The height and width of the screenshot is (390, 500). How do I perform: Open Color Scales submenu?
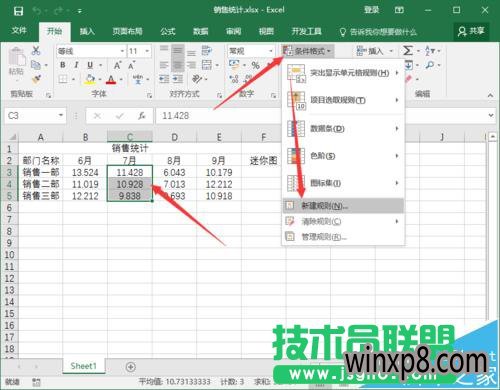pos(343,156)
